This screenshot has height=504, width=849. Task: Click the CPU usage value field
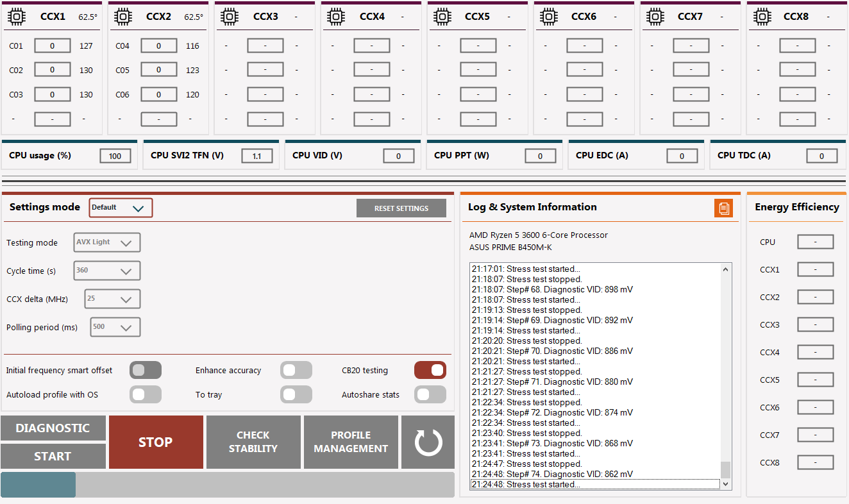coord(115,156)
